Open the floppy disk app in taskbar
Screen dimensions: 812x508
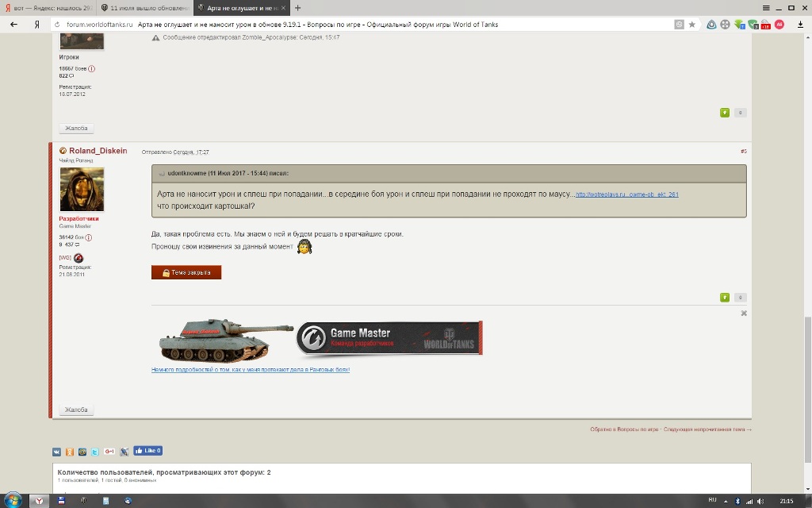pos(61,501)
